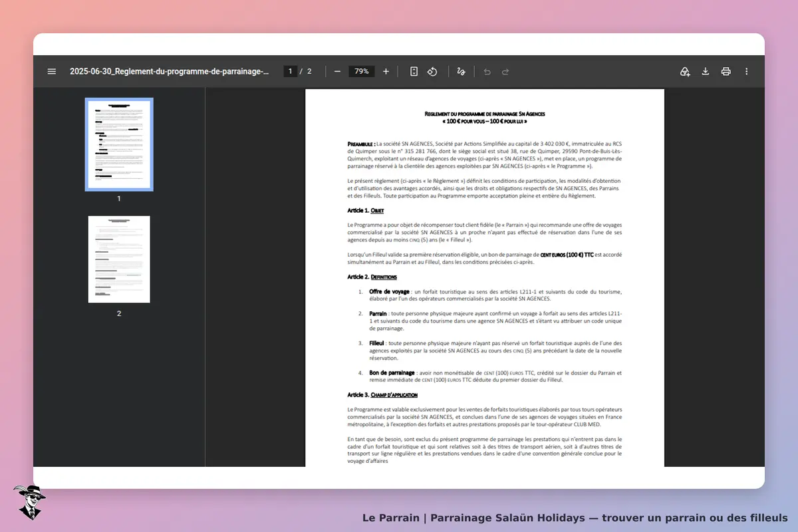Screen dimensions: 798x532
Task: Click zoom in plus button
Action: [386, 71]
